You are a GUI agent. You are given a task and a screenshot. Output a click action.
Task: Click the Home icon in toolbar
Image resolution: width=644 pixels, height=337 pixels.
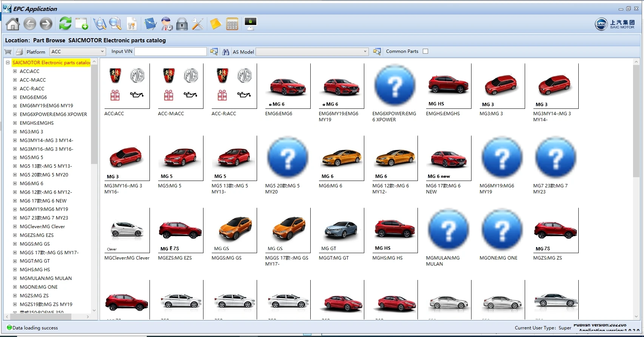pyautogui.click(x=13, y=24)
